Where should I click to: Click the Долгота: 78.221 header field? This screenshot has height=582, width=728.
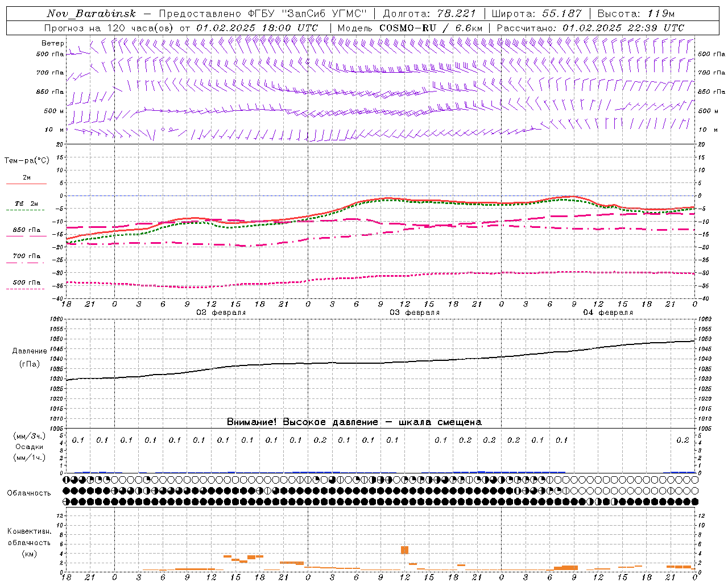[x=428, y=14]
